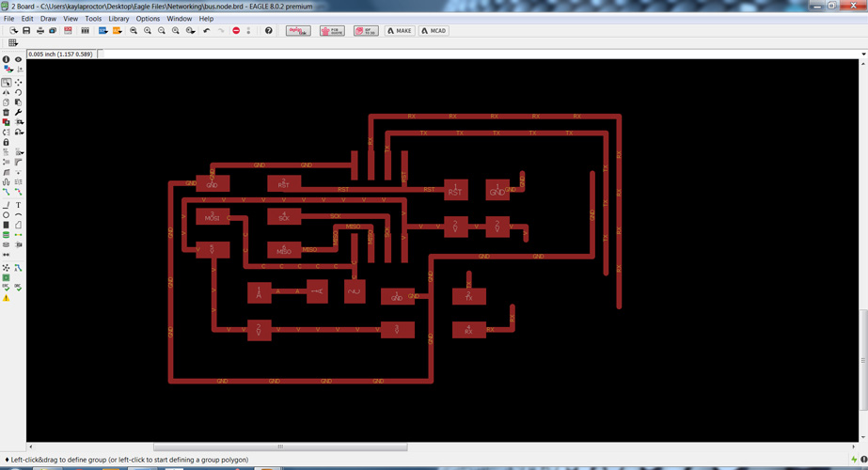Open the Grid settings dropdown
868x470 pixels.
coord(13,42)
